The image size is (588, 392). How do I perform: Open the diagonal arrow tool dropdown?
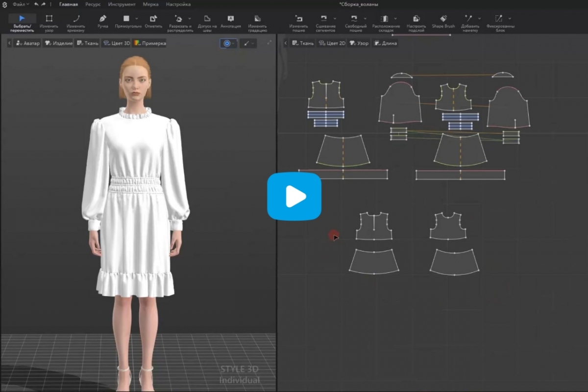[248, 43]
